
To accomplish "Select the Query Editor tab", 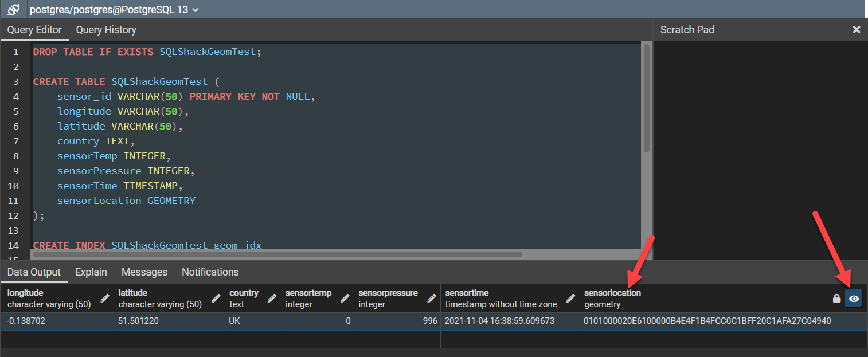I will click(x=33, y=30).
